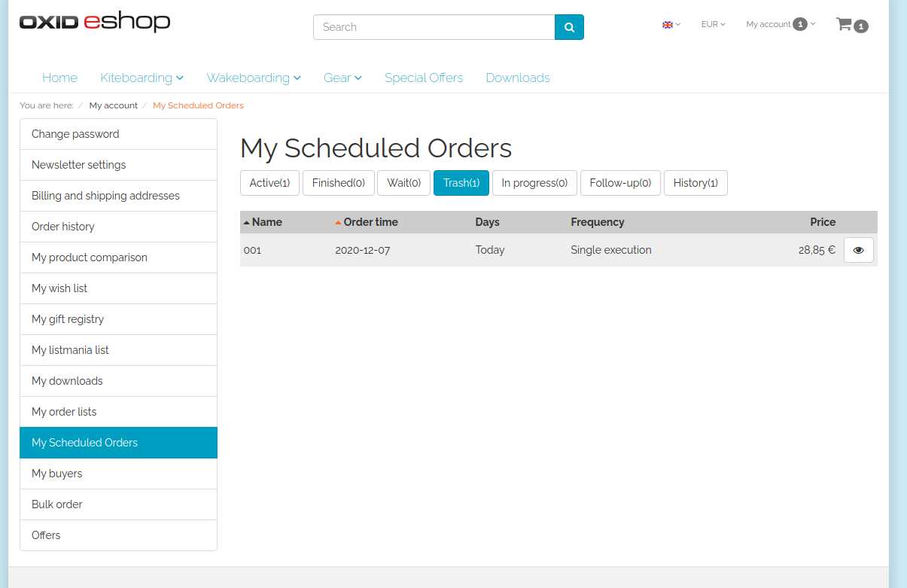This screenshot has width=907, height=588.
Task: Open the My account dropdown
Action: [780, 25]
